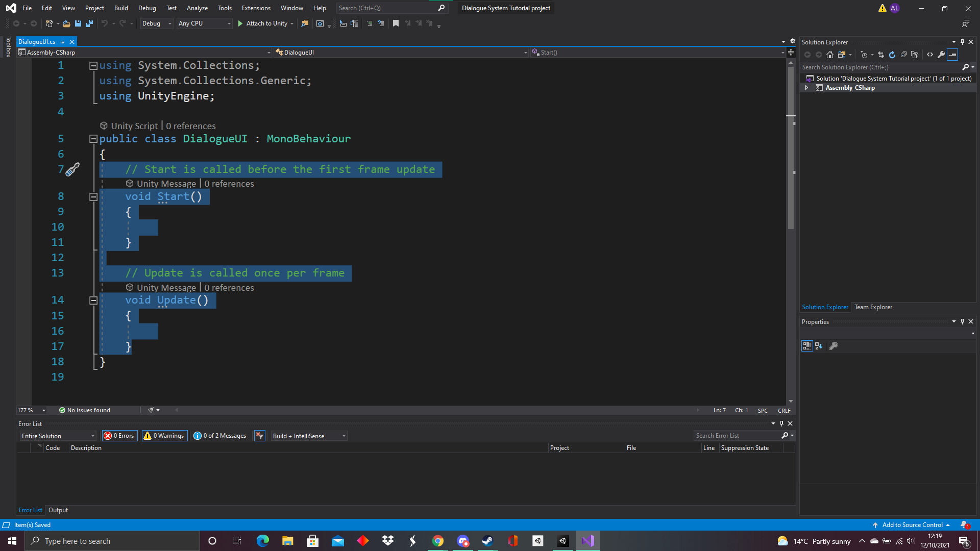Toggle Preview Selected Items in Solution Explorer
This screenshot has height=551, width=980.
pos(953,55)
